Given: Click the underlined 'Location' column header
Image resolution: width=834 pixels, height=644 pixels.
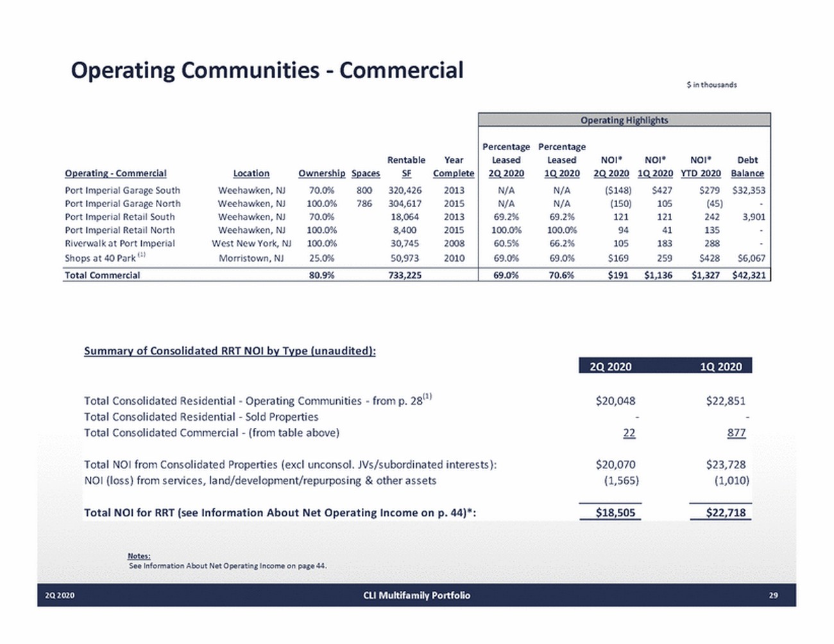Looking at the screenshot, I should click(x=251, y=173).
